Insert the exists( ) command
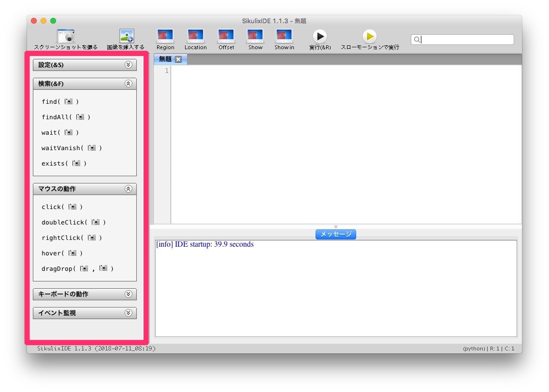 click(64, 163)
